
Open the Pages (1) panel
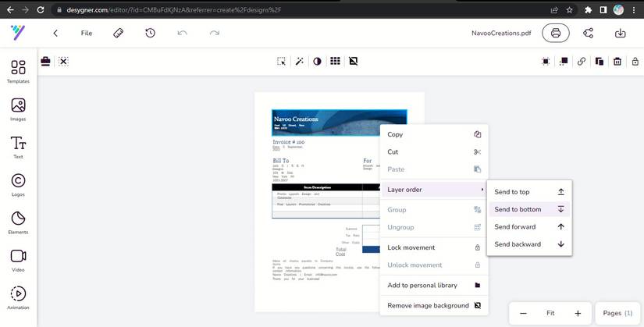pyautogui.click(x=617, y=313)
